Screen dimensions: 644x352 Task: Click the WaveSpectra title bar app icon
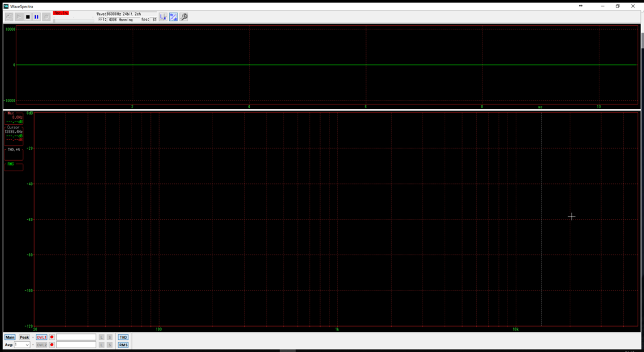point(6,6)
